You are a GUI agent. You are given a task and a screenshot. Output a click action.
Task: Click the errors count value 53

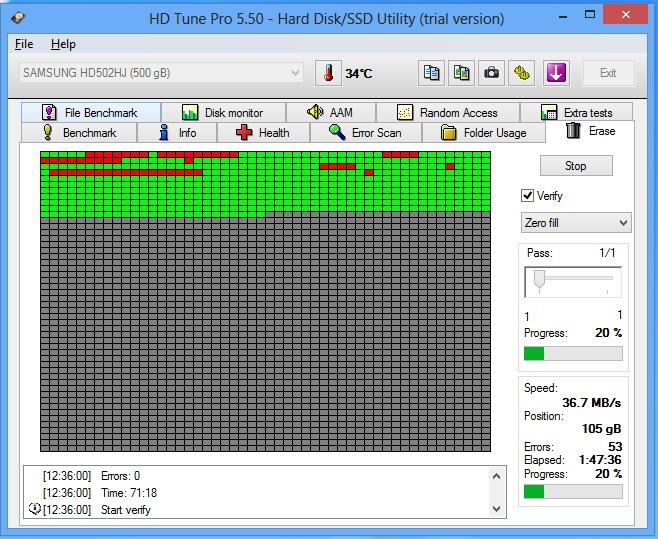pyautogui.click(x=615, y=446)
